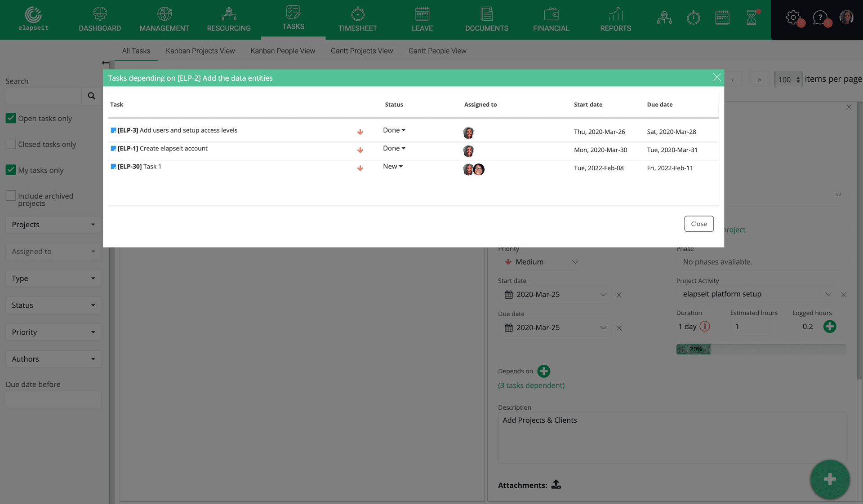Close the dependent tasks modal

pyautogui.click(x=717, y=77)
